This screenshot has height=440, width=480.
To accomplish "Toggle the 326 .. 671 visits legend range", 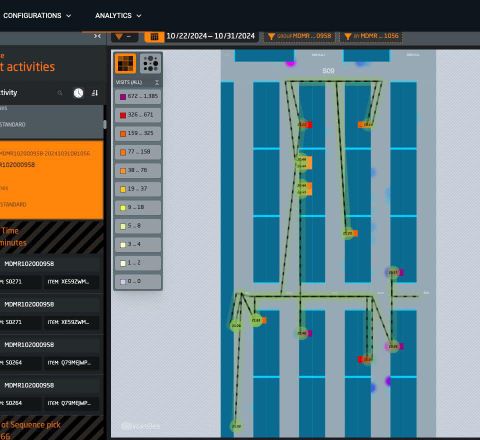I will pyautogui.click(x=138, y=115).
